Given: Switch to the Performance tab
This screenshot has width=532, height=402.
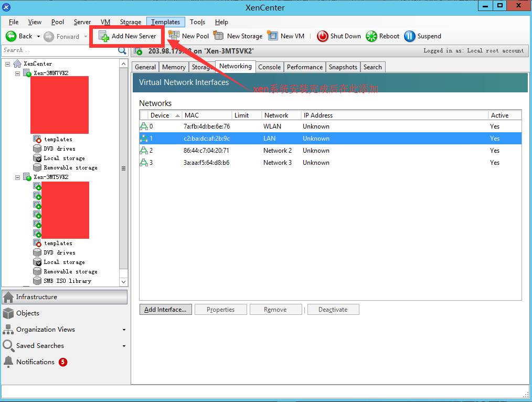Looking at the screenshot, I should (305, 67).
